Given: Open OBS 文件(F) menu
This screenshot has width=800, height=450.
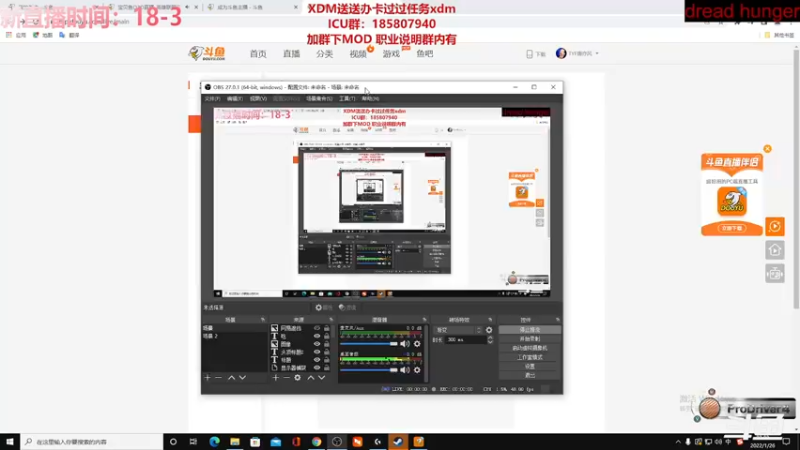Looking at the screenshot, I should coord(212,98).
